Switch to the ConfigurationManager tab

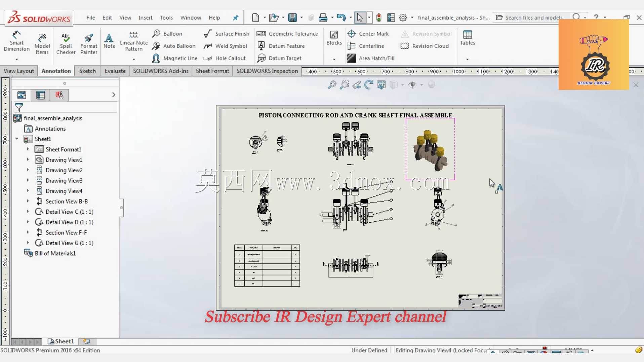tap(59, 95)
